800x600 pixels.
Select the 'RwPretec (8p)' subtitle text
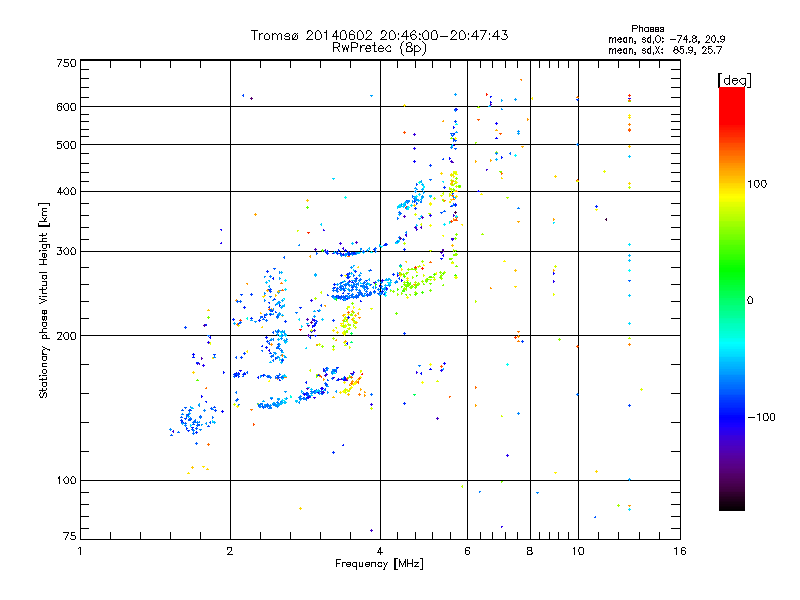coord(379,48)
